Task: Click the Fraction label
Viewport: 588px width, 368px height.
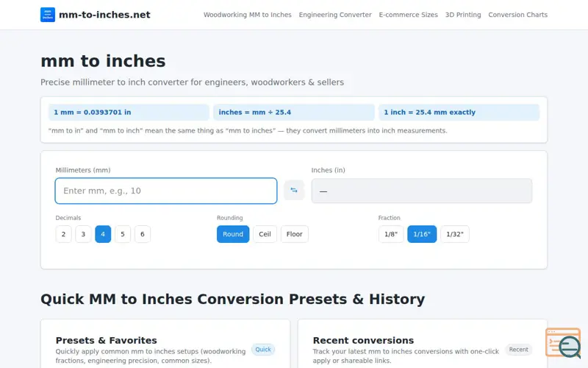Action: click(x=390, y=218)
